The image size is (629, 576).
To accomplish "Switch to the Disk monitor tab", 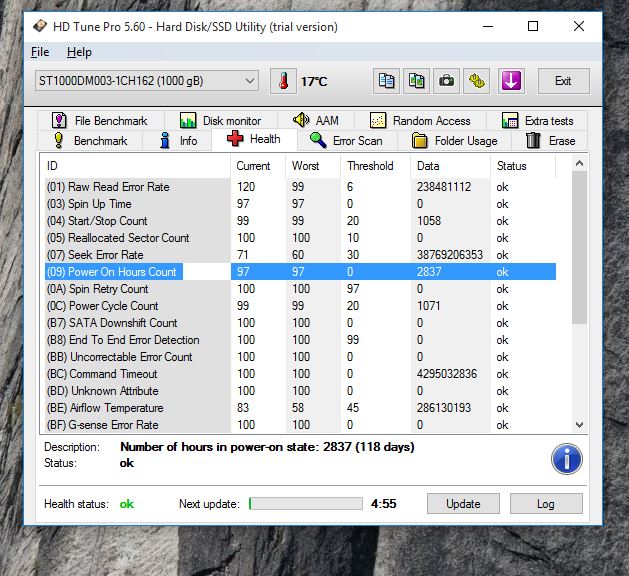I will (x=220, y=120).
